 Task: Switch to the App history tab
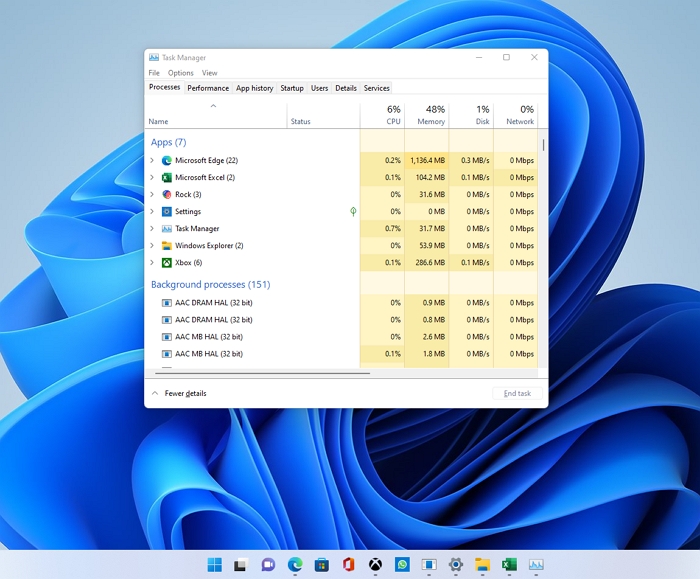254,88
